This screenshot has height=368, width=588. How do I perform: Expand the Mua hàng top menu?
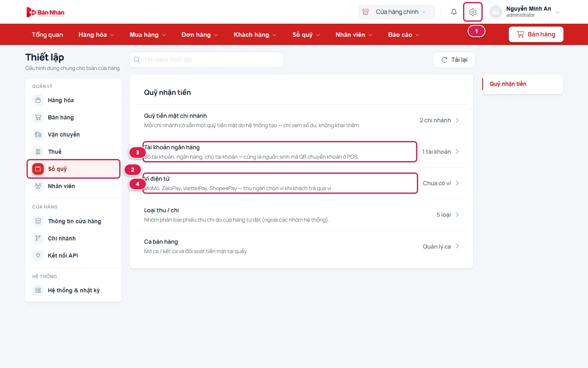pos(148,35)
